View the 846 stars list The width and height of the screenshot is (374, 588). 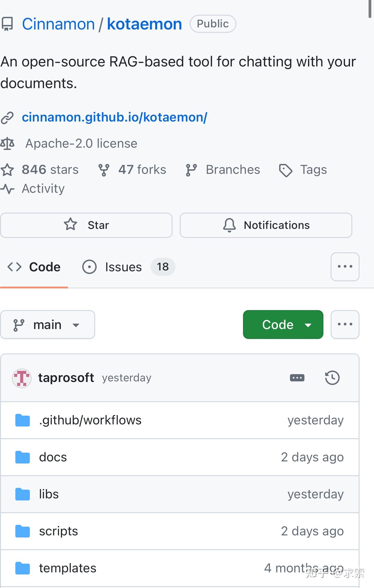tap(50, 170)
